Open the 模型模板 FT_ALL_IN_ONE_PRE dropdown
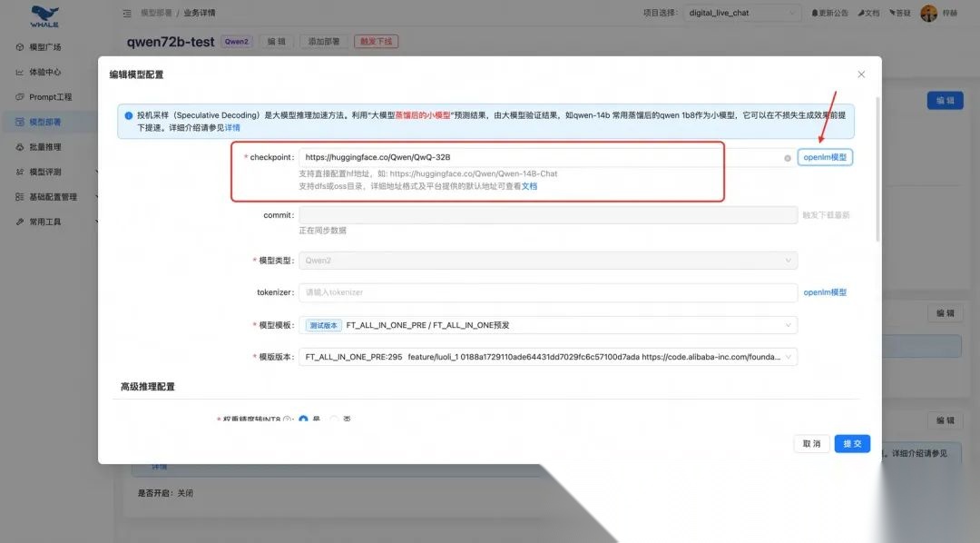This screenshot has width=980, height=543. coord(548,325)
